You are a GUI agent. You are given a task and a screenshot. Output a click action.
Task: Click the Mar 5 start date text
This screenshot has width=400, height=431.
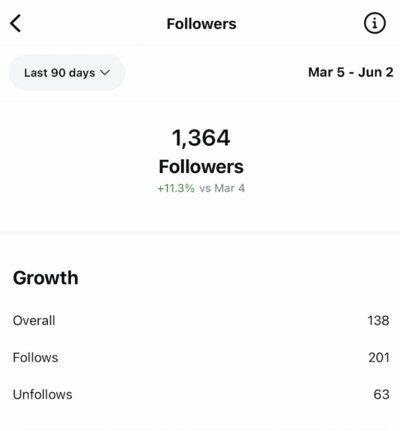(x=326, y=72)
